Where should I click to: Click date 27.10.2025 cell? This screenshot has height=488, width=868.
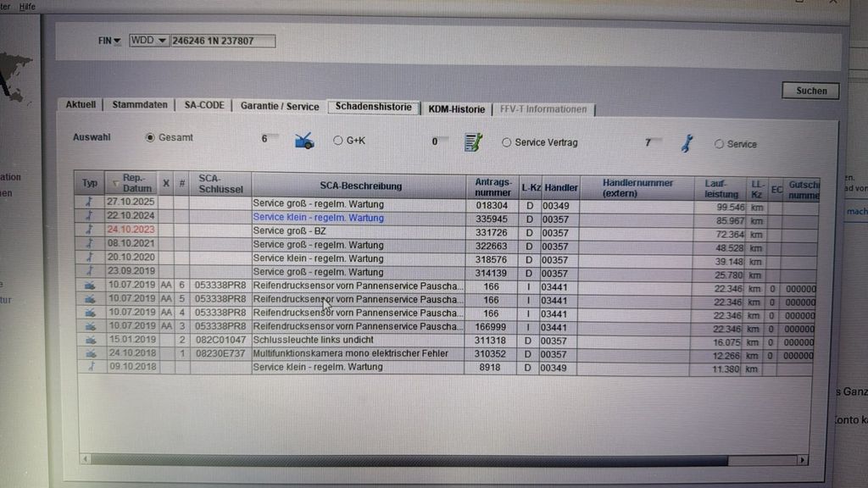click(x=131, y=202)
